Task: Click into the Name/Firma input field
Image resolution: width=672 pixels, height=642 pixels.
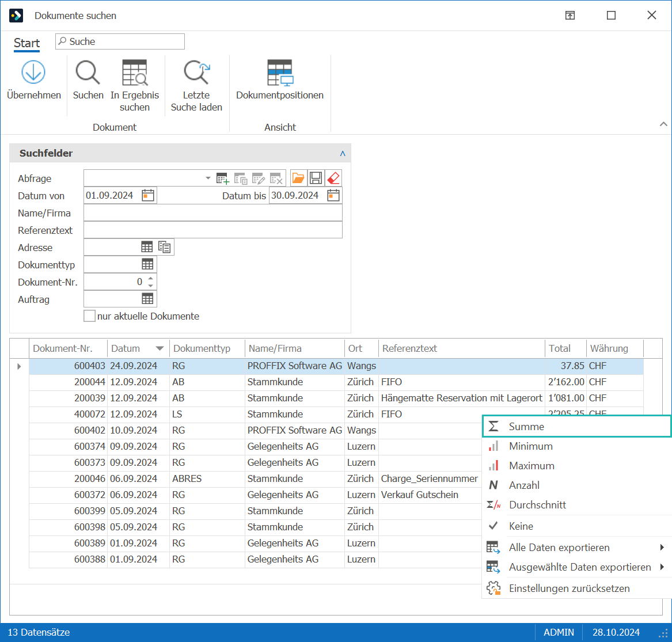Action: (x=213, y=213)
